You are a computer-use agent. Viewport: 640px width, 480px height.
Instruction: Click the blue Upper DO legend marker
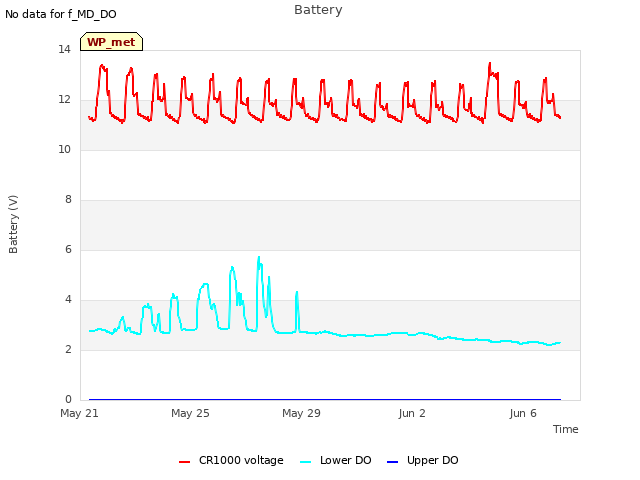[x=392, y=462]
